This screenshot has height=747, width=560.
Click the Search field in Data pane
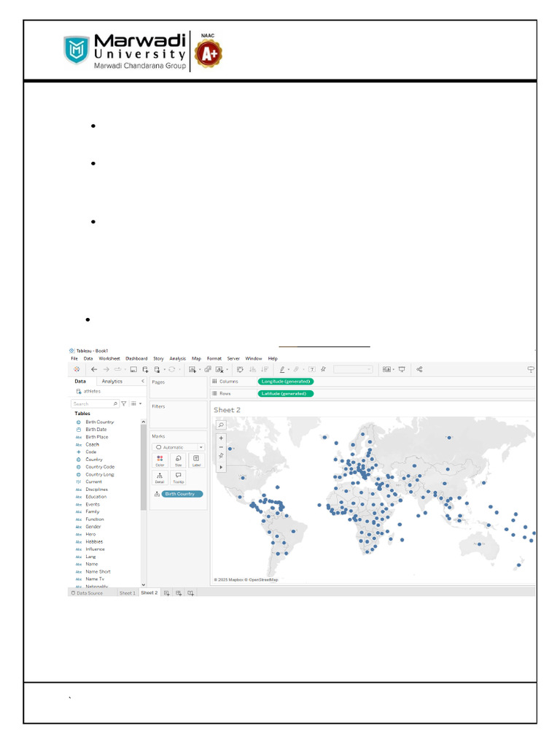tap(92, 403)
